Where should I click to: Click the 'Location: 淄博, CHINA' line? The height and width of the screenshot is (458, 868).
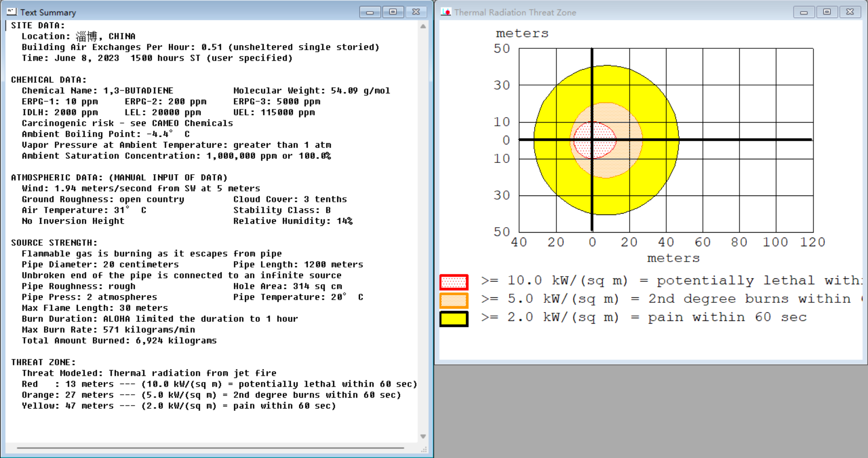point(79,36)
